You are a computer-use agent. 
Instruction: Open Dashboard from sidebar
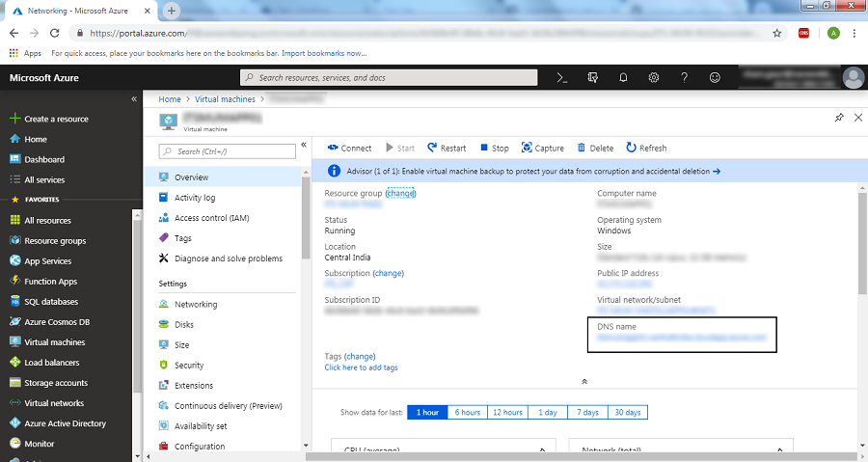pos(37,159)
